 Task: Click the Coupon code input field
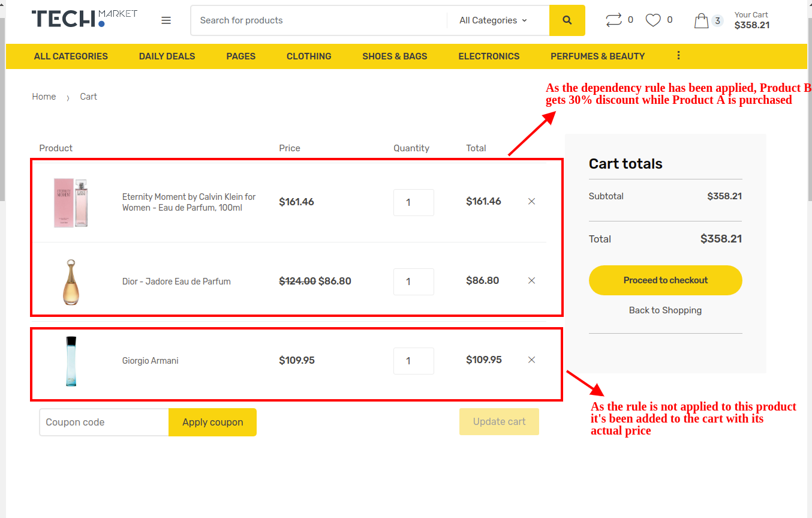tap(104, 423)
